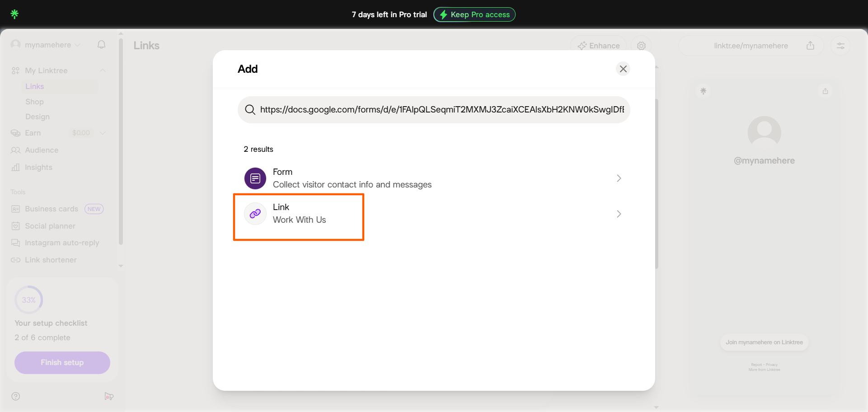Expand the Earn section chevron
The width and height of the screenshot is (868, 412).
coord(103,133)
